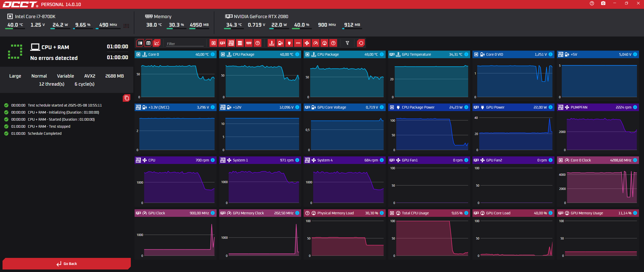
Task: Click the Filter text field
Action: pyautogui.click(x=185, y=44)
